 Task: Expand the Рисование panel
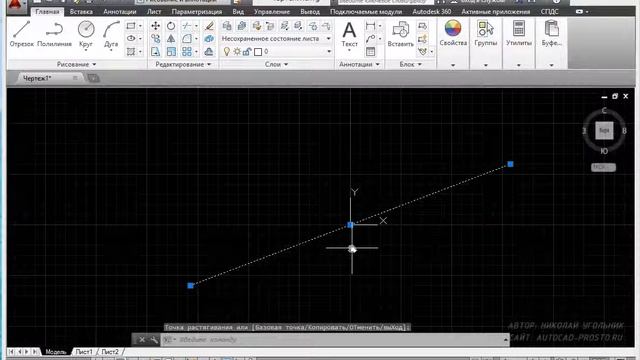click(x=76, y=64)
